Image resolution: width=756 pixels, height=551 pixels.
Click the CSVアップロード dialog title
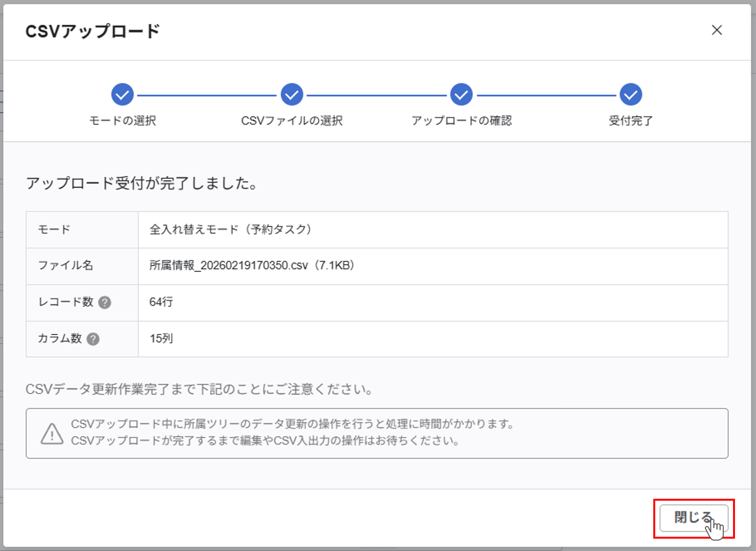(93, 31)
